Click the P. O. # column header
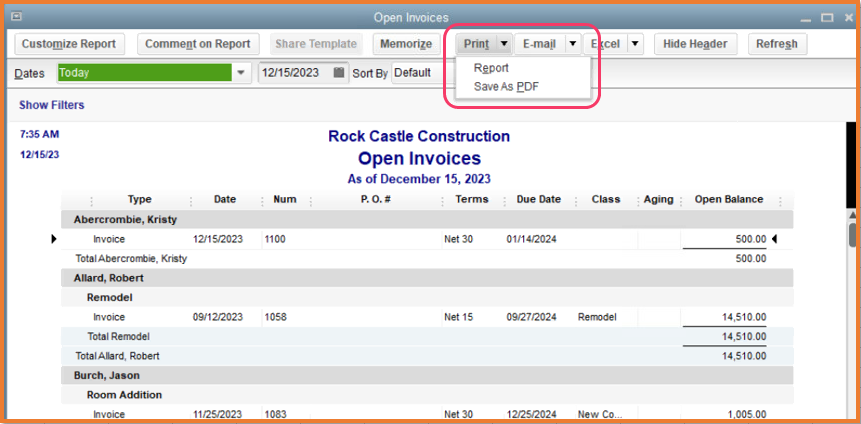The width and height of the screenshot is (861, 424). tap(376, 199)
